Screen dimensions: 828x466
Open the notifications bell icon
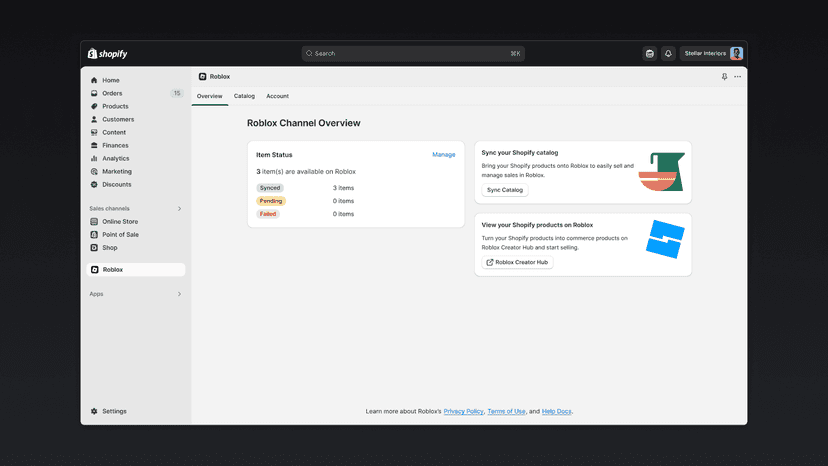(668, 53)
